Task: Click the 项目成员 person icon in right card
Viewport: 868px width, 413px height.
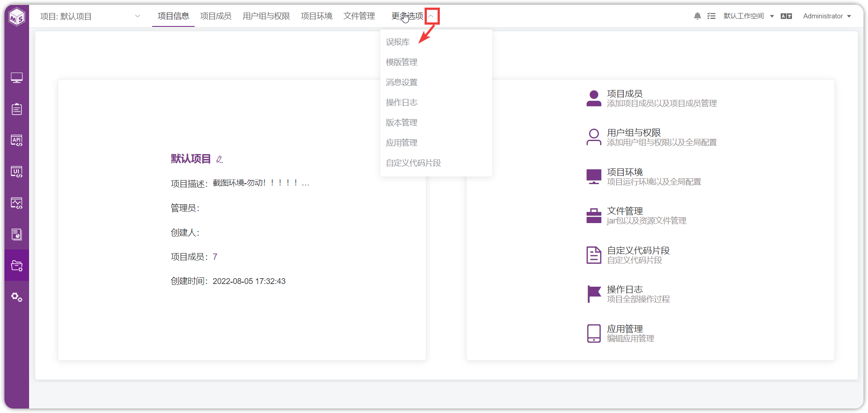Action: click(x=594, y=98)
